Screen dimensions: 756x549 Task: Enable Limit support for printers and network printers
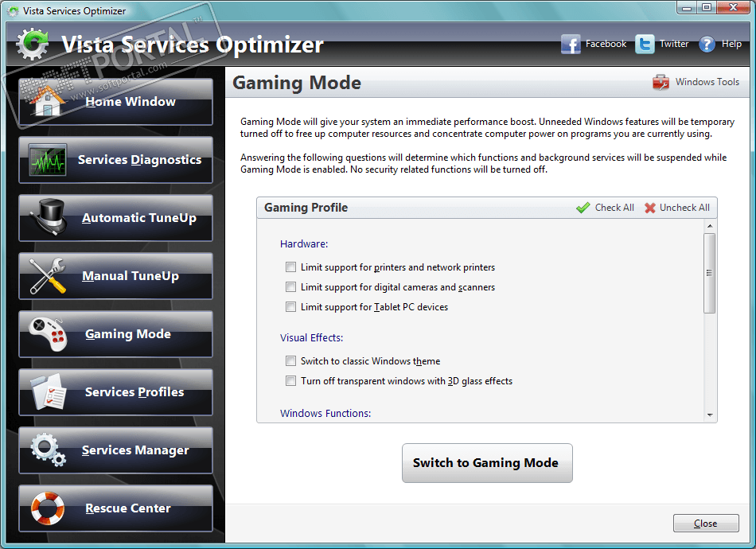[290, 267]
